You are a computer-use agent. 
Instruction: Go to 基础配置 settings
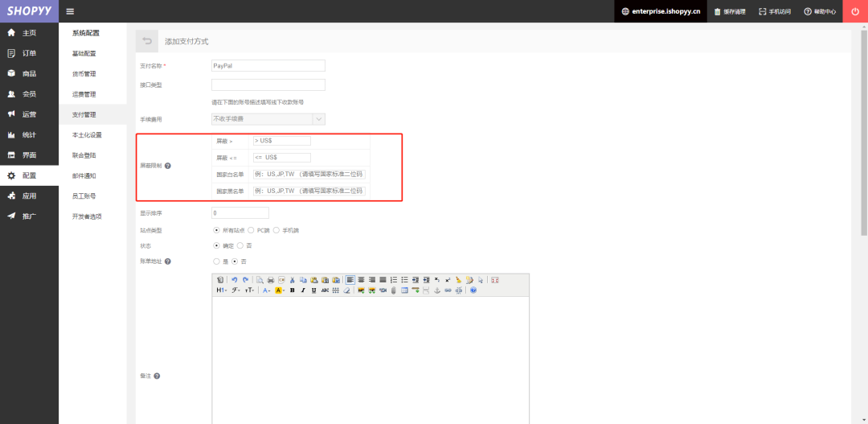coord(84,54)
